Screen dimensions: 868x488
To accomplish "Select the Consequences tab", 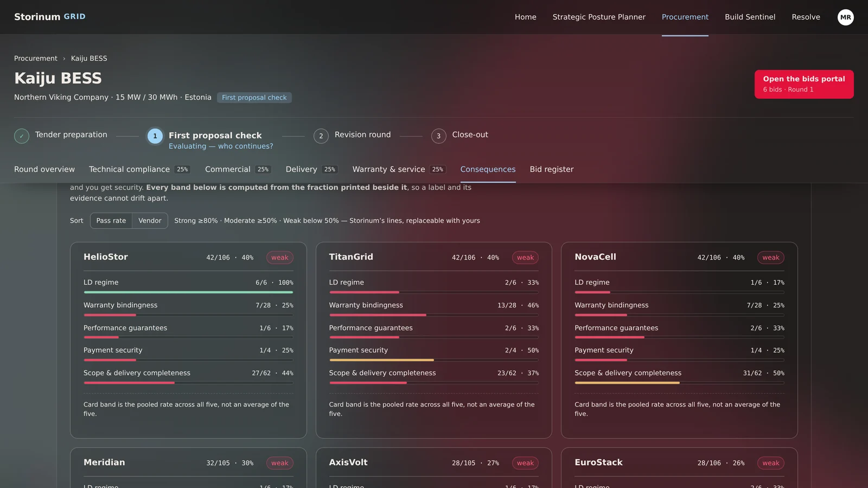I will click(x=488, y=169).
